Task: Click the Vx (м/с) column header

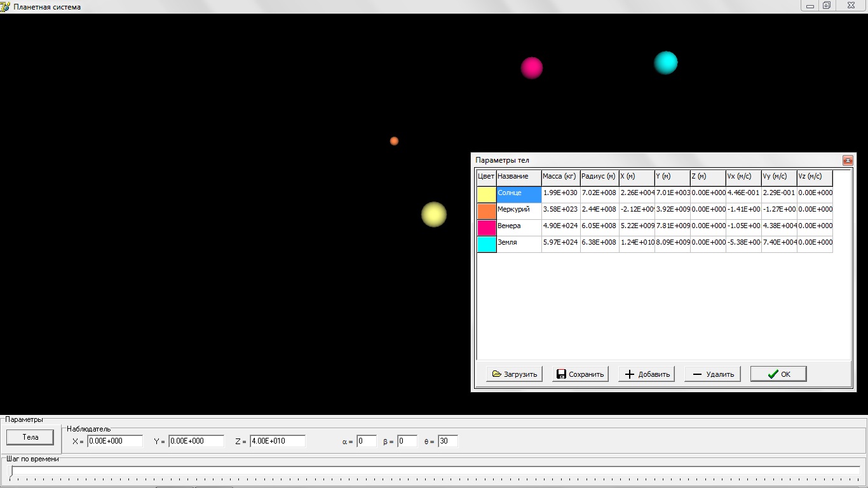Action: [x=743, y=178]
